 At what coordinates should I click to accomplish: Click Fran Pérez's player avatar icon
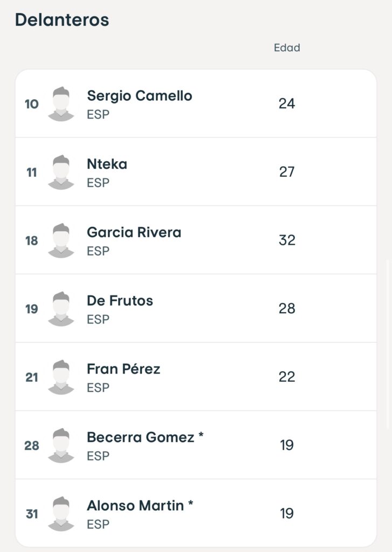tap(61, 377)
